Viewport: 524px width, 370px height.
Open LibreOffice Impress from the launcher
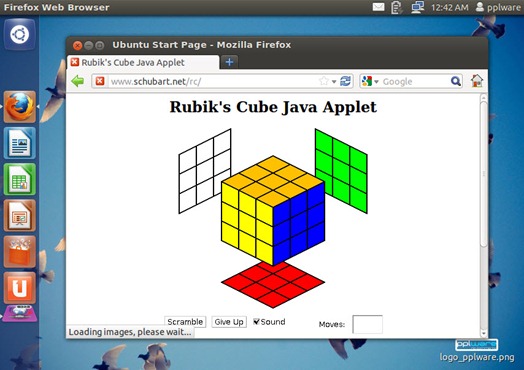pyautogui.click(x=20, y=216)
